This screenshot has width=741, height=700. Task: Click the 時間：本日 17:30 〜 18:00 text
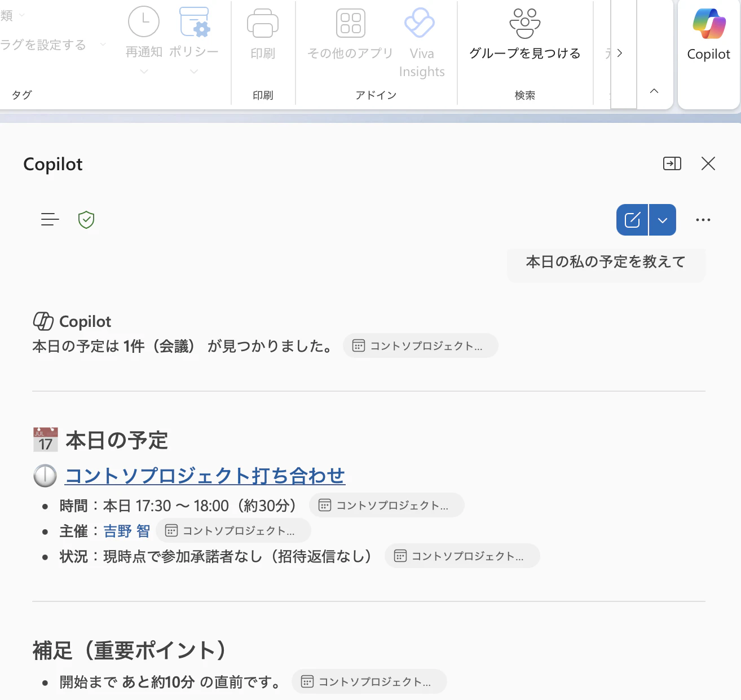[178, 506]
